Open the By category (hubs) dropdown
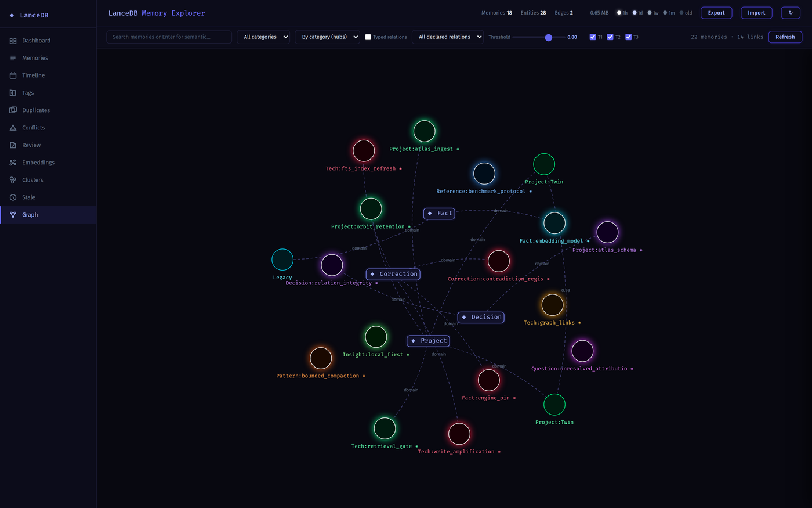This screenshot has width=812, height=508. tap(327, 37)
